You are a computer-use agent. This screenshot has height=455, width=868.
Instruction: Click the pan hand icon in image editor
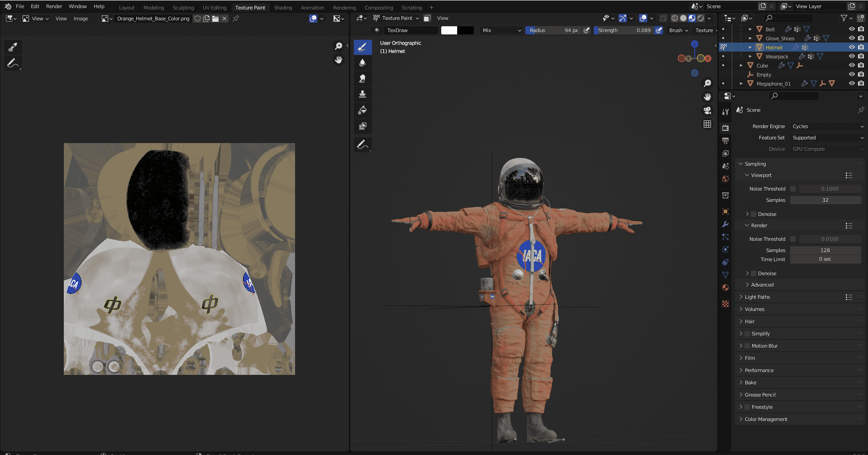[x=338, y=60]
